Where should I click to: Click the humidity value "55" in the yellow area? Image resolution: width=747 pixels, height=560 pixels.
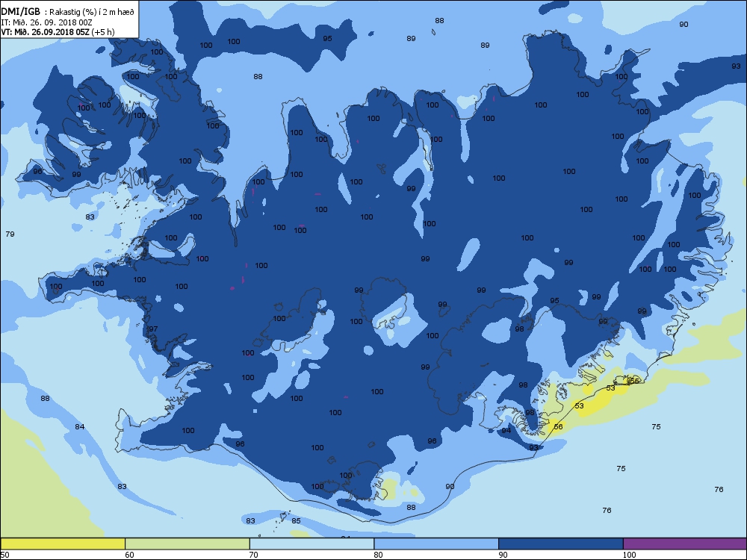click(634, 381)
